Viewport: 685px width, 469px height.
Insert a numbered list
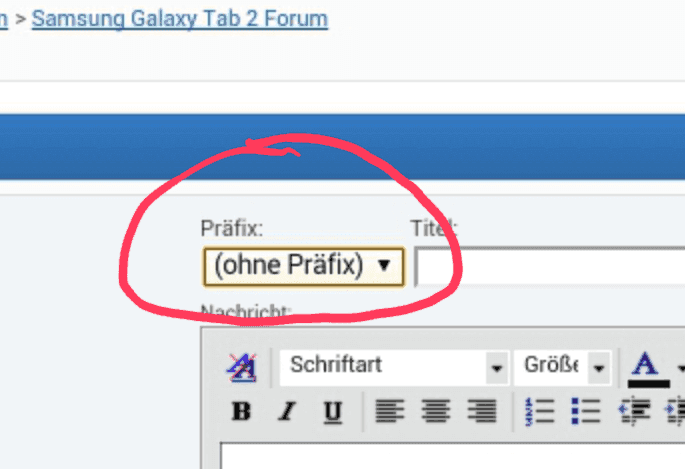(x=540, y=411)
